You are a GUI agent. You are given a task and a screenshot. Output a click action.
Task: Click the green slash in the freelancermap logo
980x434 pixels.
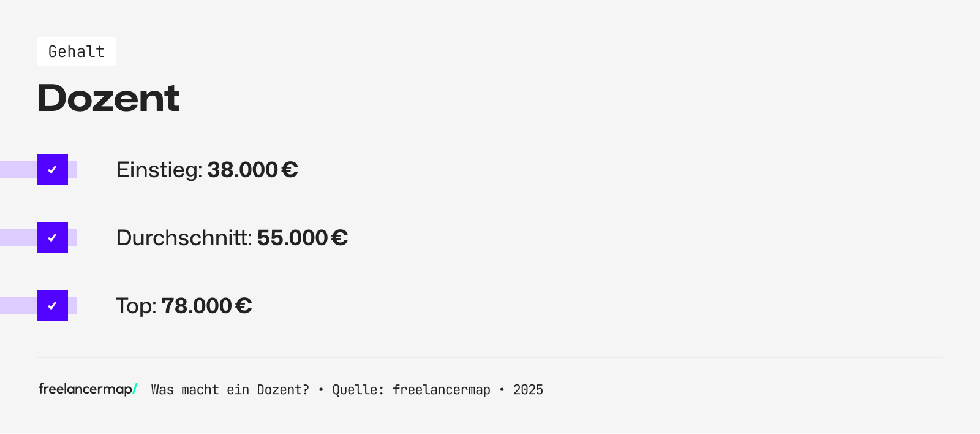pyautogui.click(x=135, y=389)
